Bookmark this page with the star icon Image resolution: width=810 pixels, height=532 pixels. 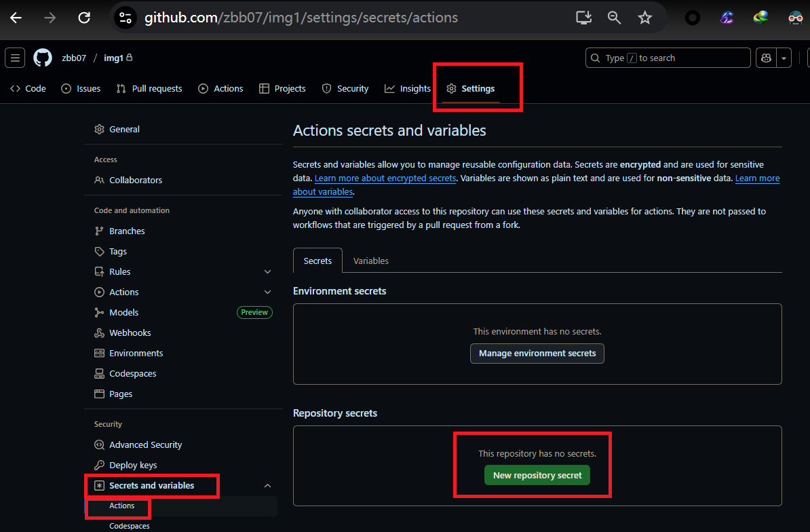[x=644, y=18]
